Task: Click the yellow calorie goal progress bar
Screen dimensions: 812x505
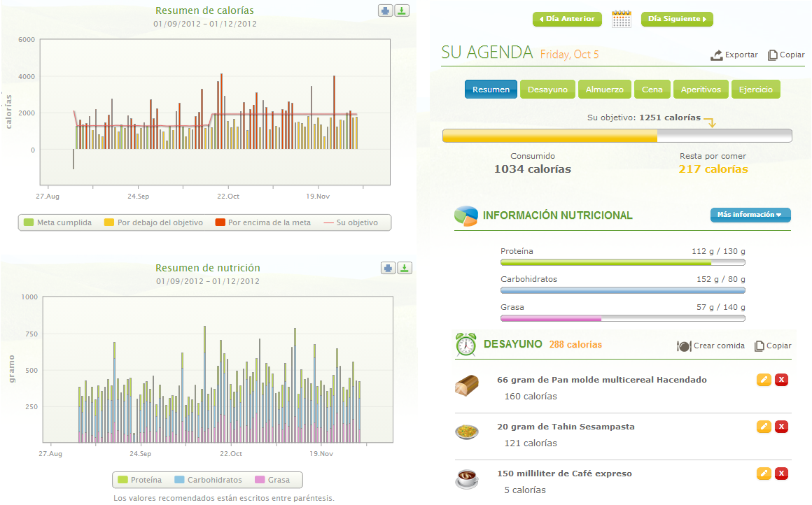Action: pyautogui.click(x=549, y=136)
